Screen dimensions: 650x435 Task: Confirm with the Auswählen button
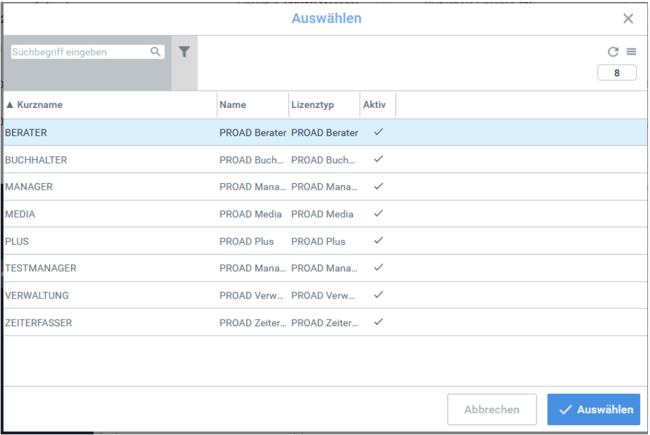pos(593,410)
